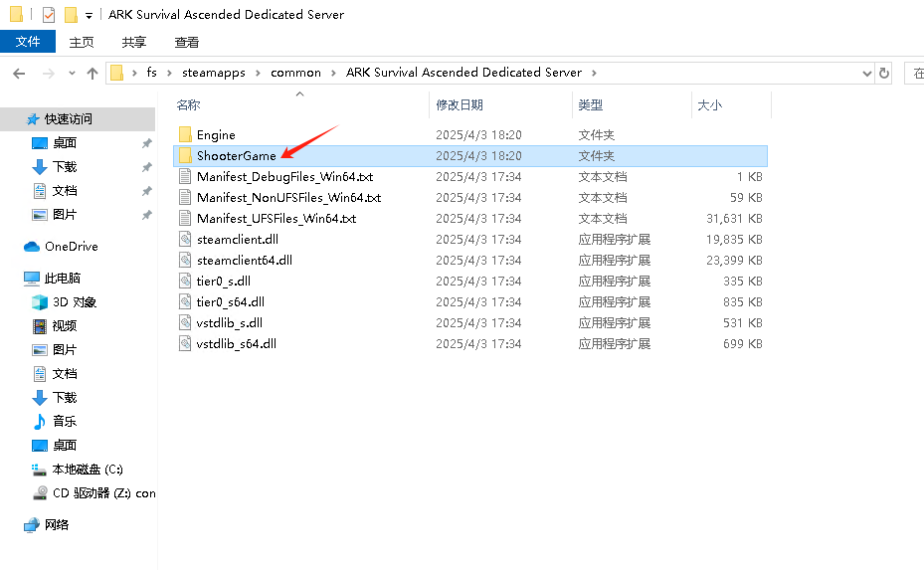
Task: Navigate to fs in the address bar
Action: 152,73
